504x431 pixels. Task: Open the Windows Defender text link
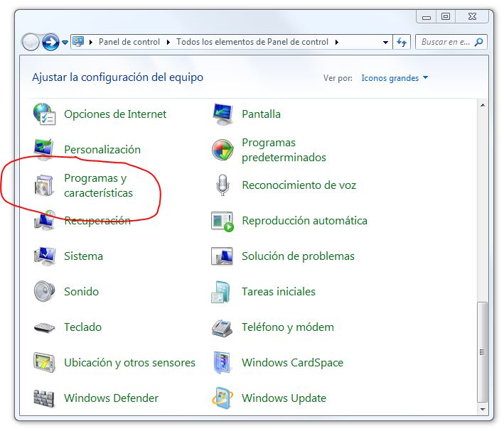[x=111, y=398]
